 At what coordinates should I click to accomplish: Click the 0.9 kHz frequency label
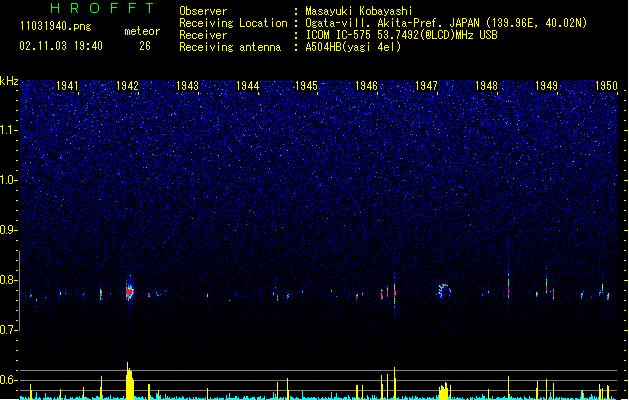[8, 230]
